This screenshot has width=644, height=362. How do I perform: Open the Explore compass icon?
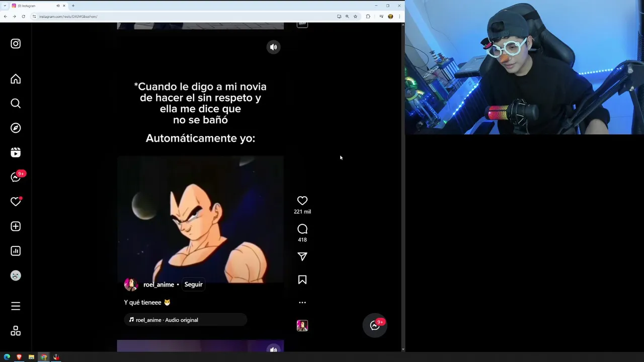[16, 128]
